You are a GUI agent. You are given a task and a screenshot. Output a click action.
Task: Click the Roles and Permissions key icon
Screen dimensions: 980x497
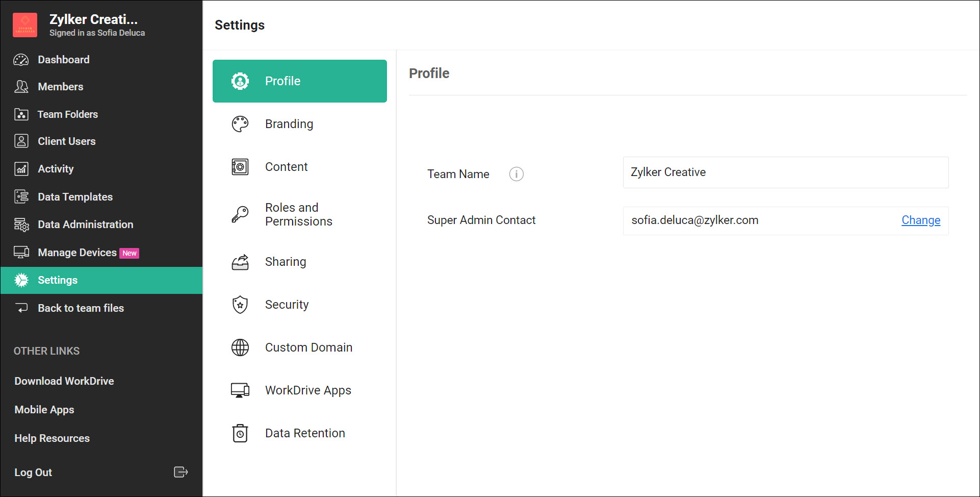(240, 214)
